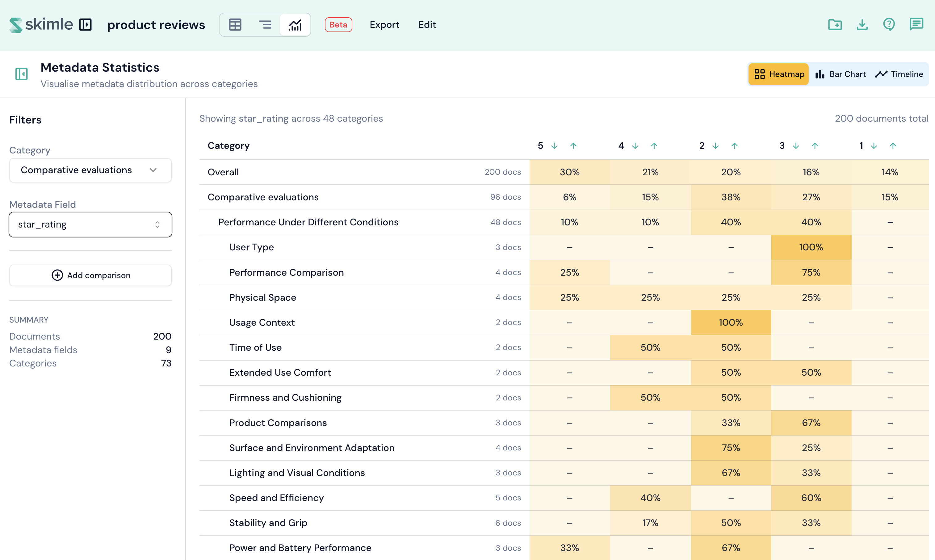Toggle sidebar icon next to skimle logo
The height and width of the screenshot is (560, 935).
click(86, 25)
